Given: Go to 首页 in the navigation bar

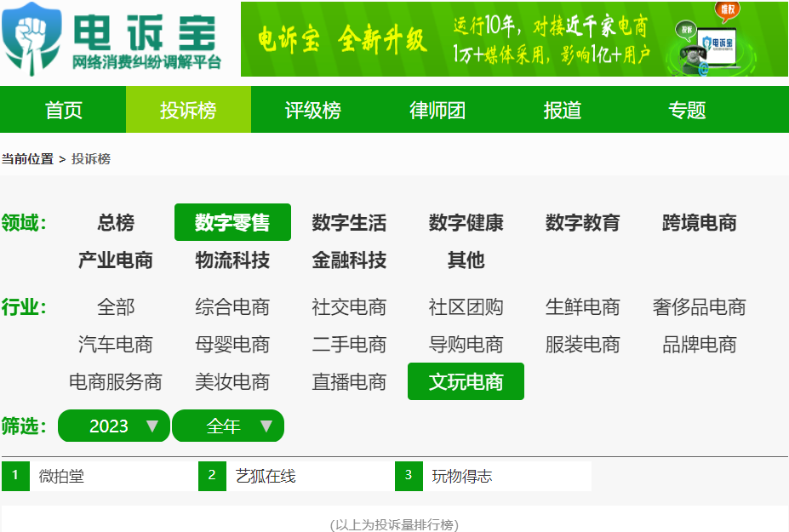Looking at the screenshot, I should click(x=63, y=110).
